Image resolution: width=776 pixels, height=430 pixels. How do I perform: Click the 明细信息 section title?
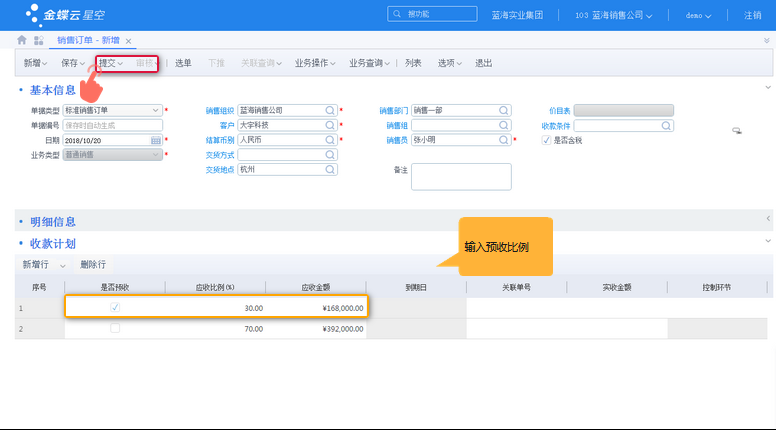tap(53, 222)
